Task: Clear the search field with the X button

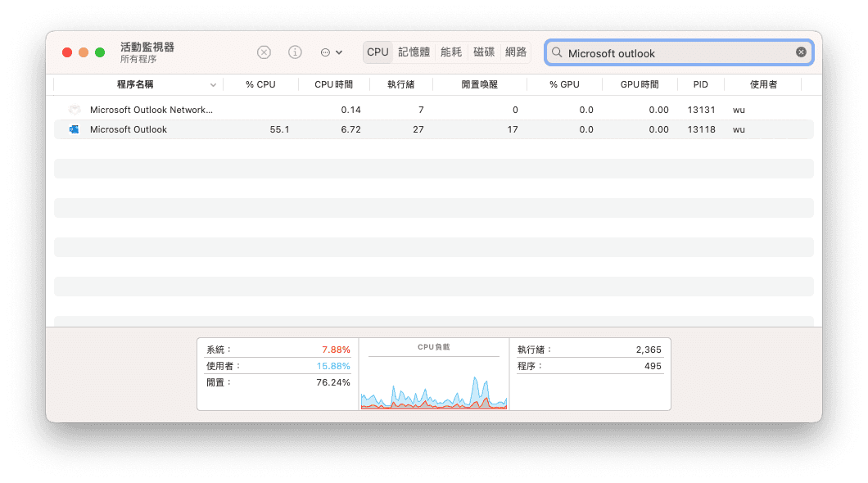Action: 801,52
